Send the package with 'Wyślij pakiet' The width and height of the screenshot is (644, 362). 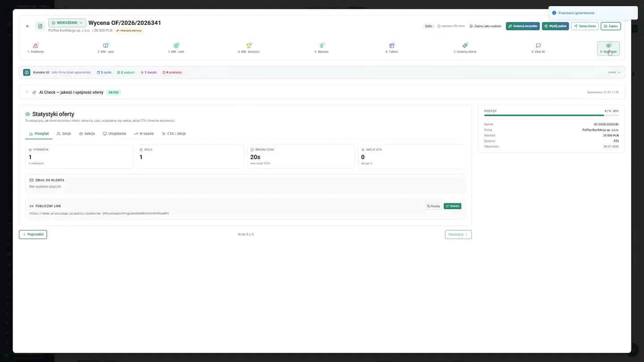point(555,26)
